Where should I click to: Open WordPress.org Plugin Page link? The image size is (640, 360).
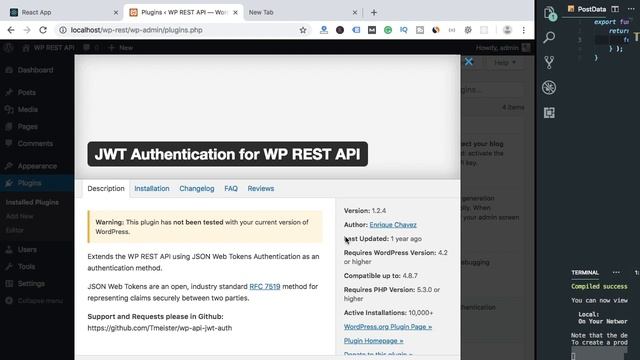388,327
